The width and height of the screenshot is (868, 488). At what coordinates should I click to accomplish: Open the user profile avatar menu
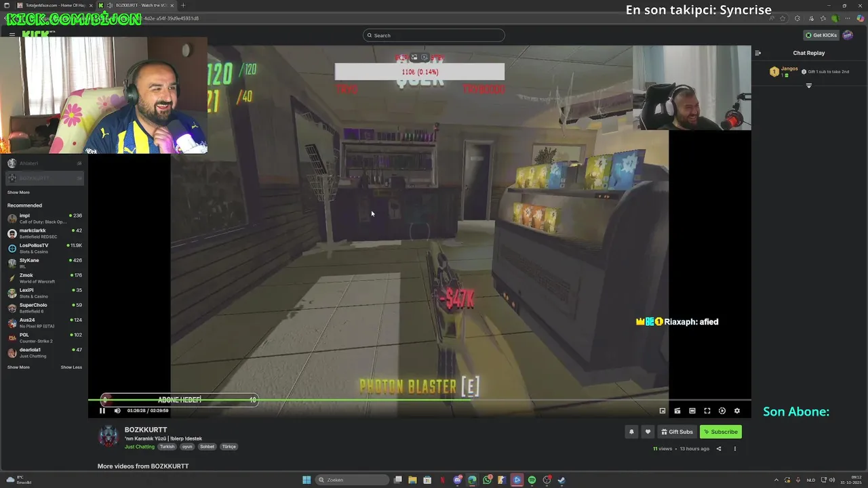(848, 35)
